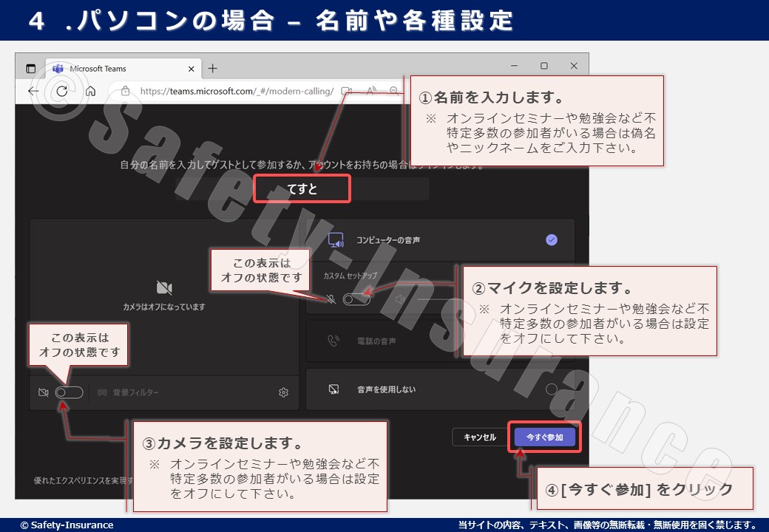
Task: Click the speaker volume icon
Action: (400, 299)
